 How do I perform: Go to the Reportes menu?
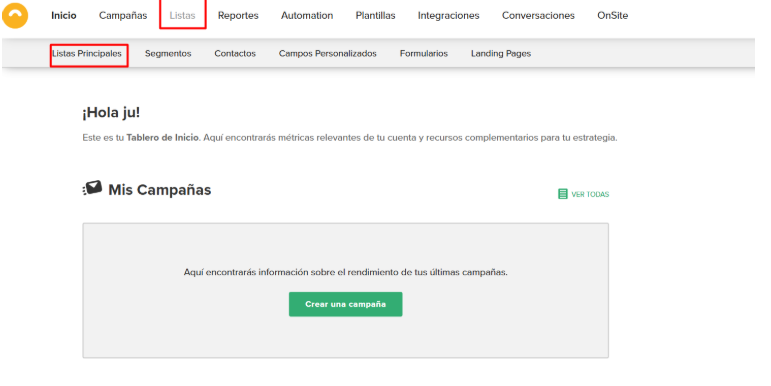coord(238,16)
